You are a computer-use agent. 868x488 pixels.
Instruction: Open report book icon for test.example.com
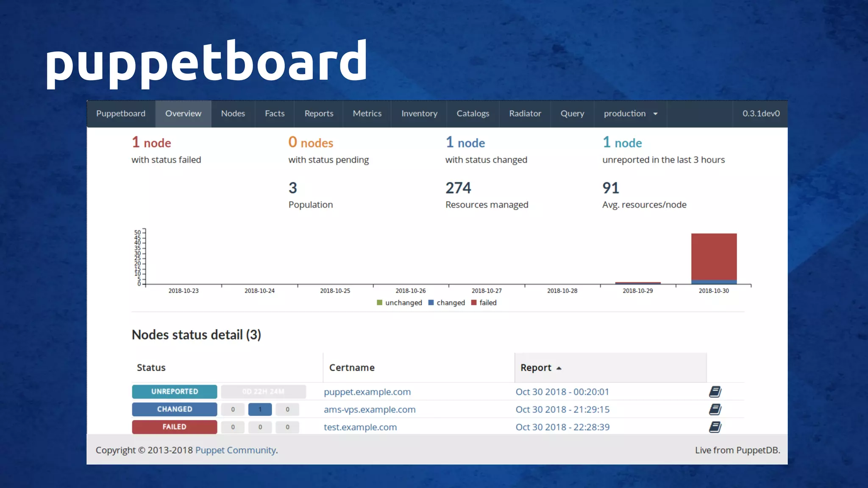pyautogui.click(x=715, y=427)
